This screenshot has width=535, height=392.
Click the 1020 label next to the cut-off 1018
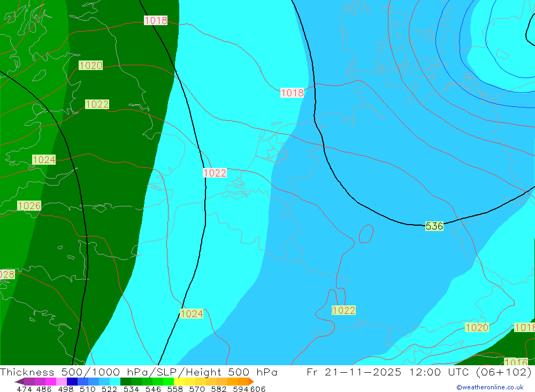477,328
